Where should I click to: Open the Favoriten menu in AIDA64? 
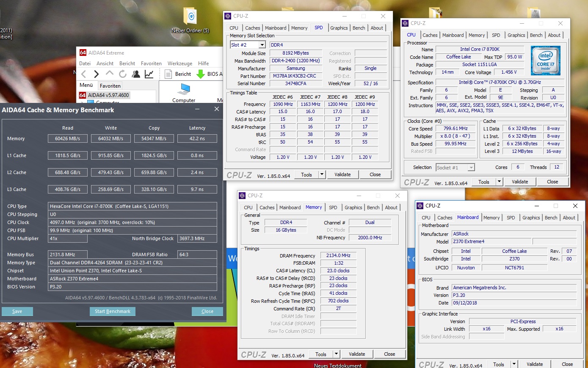151,64
